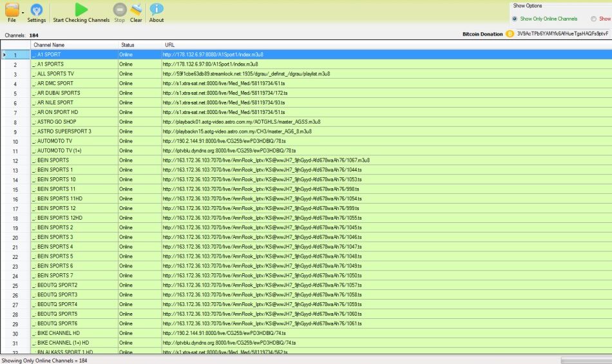Click the URL ending 172.ts
Screen dimensions: 612x364
point(225,93)
